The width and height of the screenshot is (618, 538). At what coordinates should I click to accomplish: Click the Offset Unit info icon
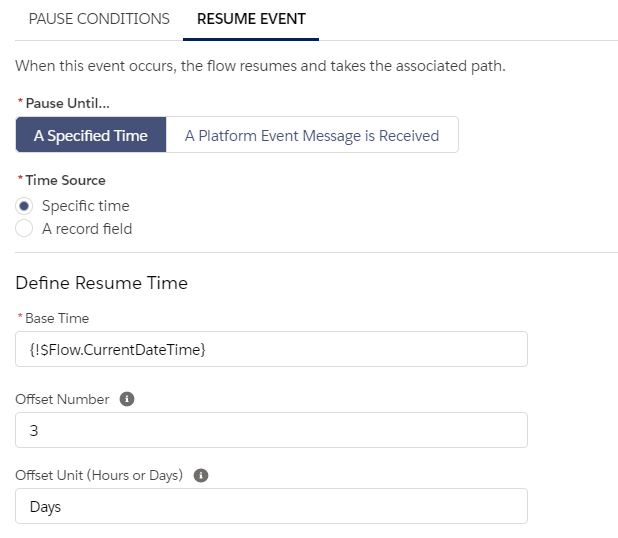pos(200,475)
